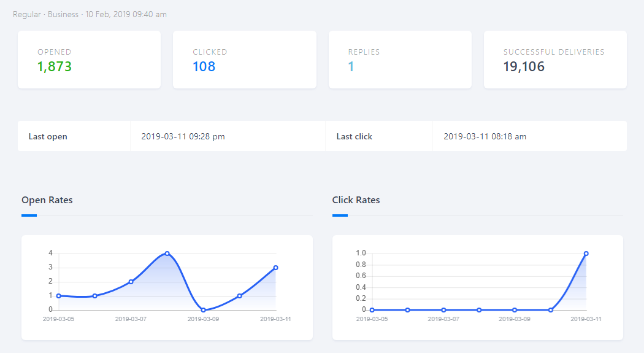
Task: Select the SUCCESSFUL DELIVERIES label
Action: tap(554, 52)
